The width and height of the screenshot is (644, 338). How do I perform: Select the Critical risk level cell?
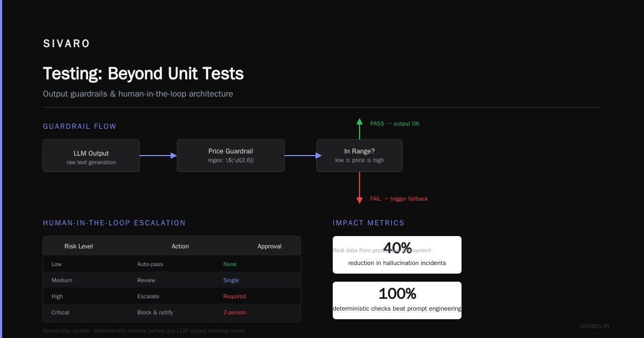[60, 312]
